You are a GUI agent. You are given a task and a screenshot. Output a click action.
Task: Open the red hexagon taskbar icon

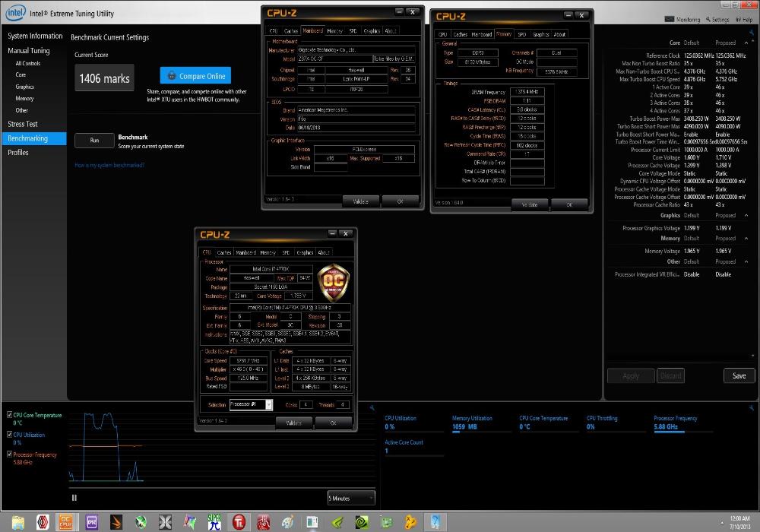(43, 522)
